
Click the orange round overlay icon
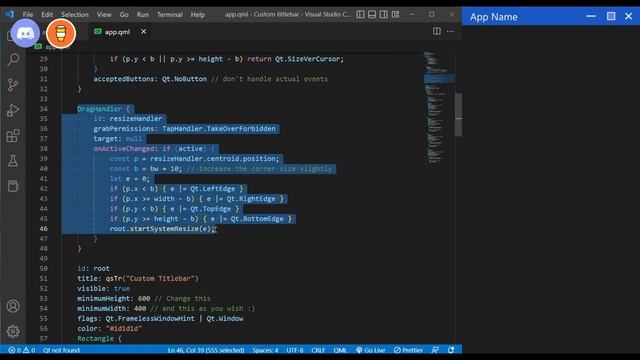pyautogui.click(x=61, y=33)
